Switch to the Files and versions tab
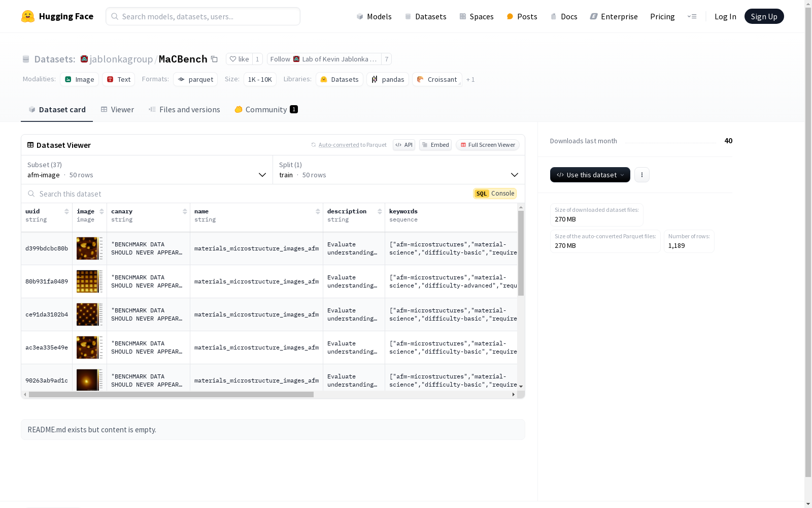812x508 pixels. (184, 110)
